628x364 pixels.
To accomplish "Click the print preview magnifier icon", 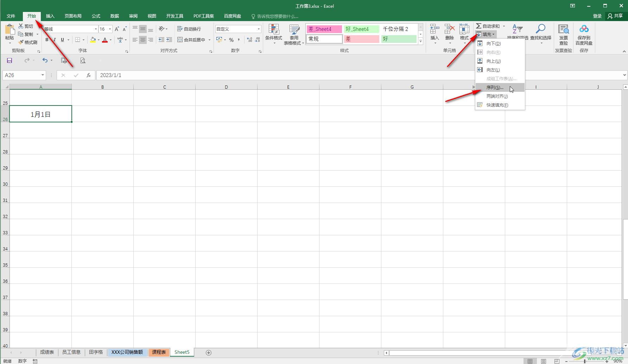I will coord(83,60).
